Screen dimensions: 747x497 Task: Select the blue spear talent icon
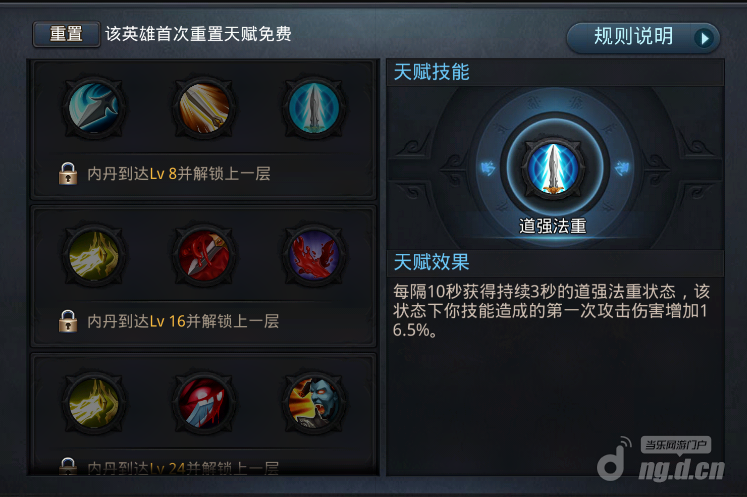[94, 108]
